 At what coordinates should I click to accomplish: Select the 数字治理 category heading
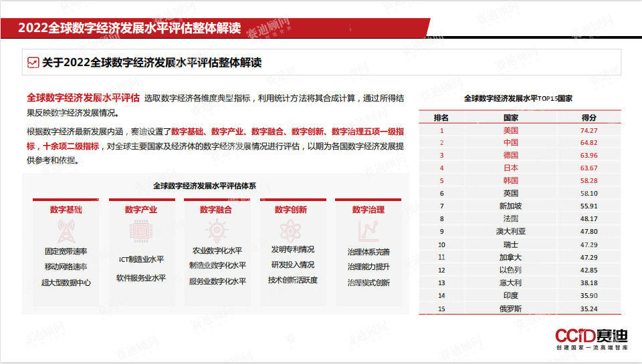368,210
